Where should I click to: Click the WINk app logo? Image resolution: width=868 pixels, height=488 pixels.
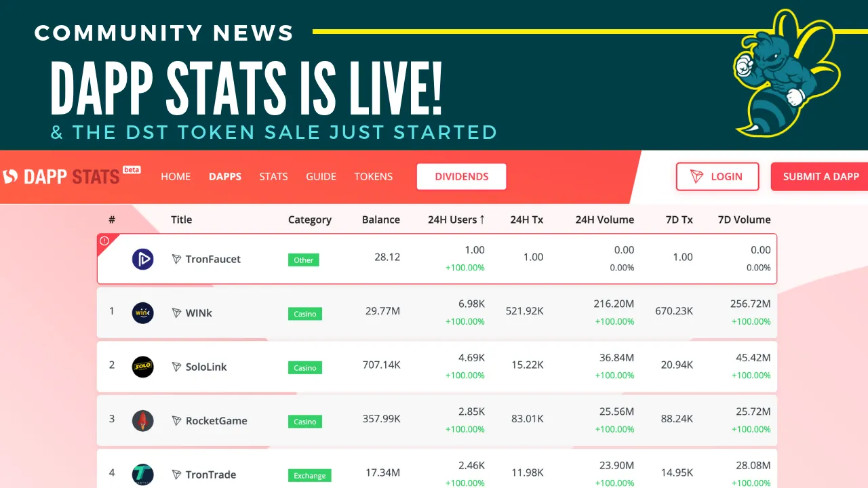[142, 312]
